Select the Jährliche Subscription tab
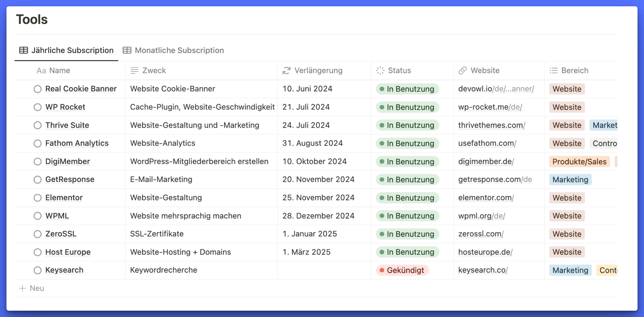The image size is (644, 317). 72,50
